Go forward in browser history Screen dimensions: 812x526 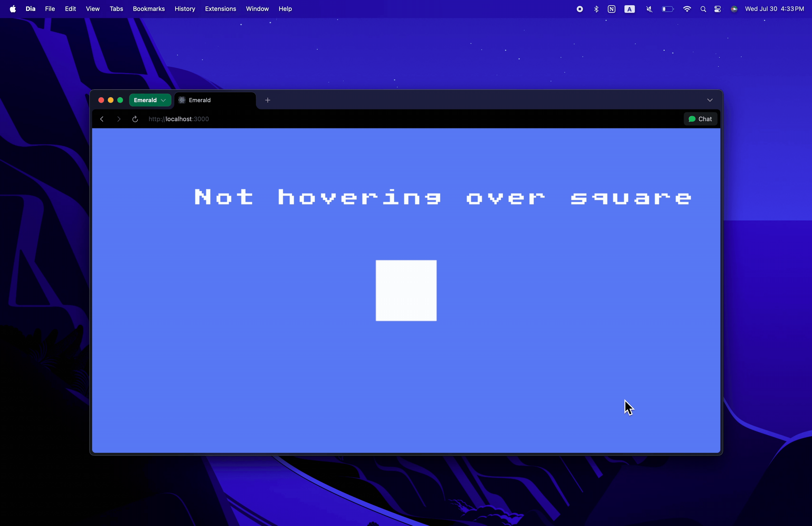118,119
